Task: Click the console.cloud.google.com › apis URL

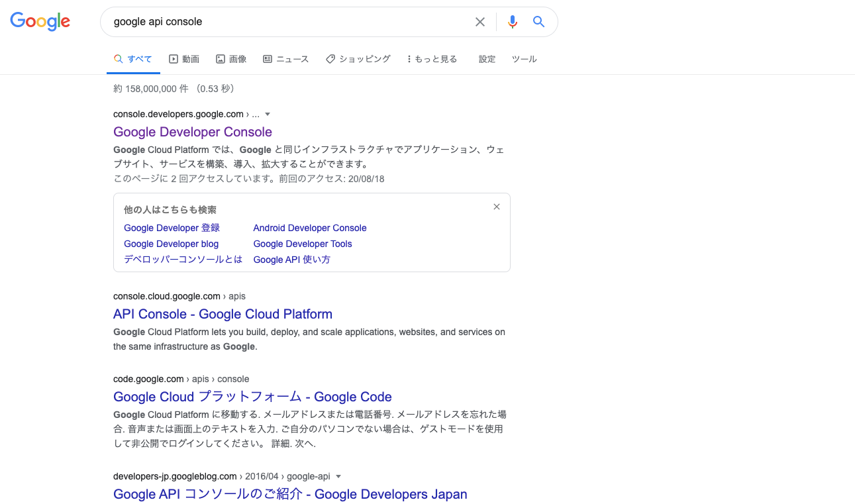Action: [x=179, y=296]
